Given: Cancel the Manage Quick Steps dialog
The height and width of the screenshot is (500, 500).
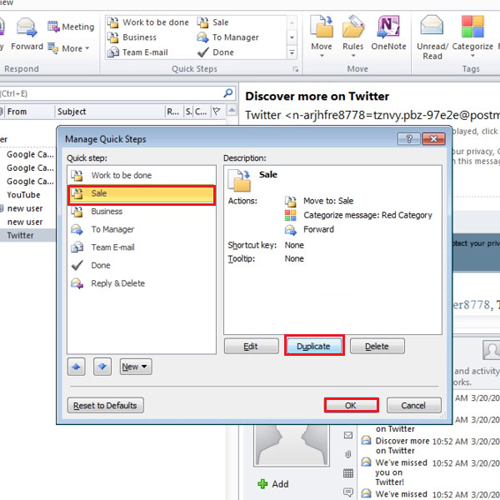Looking at the screenshot, I should pos(414,405).
